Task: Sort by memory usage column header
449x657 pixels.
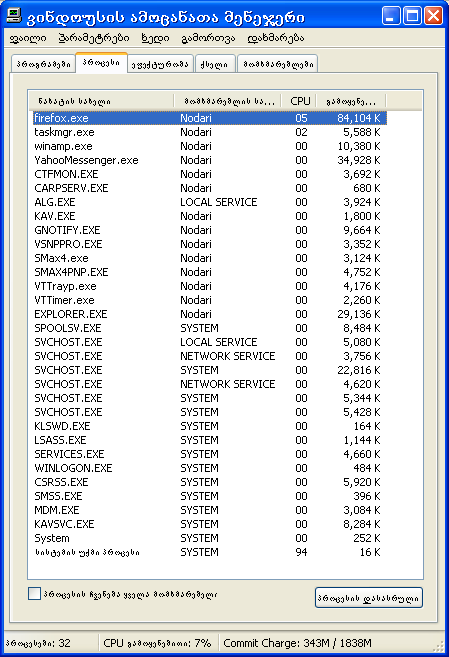Action: tap(351, 101)
